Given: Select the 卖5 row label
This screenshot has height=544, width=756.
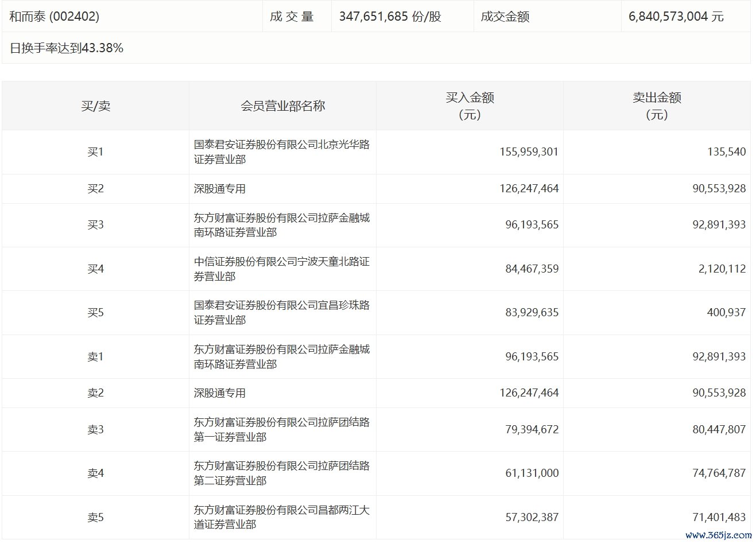Looking at the screenshot, I should pyautogui.click(x=95, y=518).
